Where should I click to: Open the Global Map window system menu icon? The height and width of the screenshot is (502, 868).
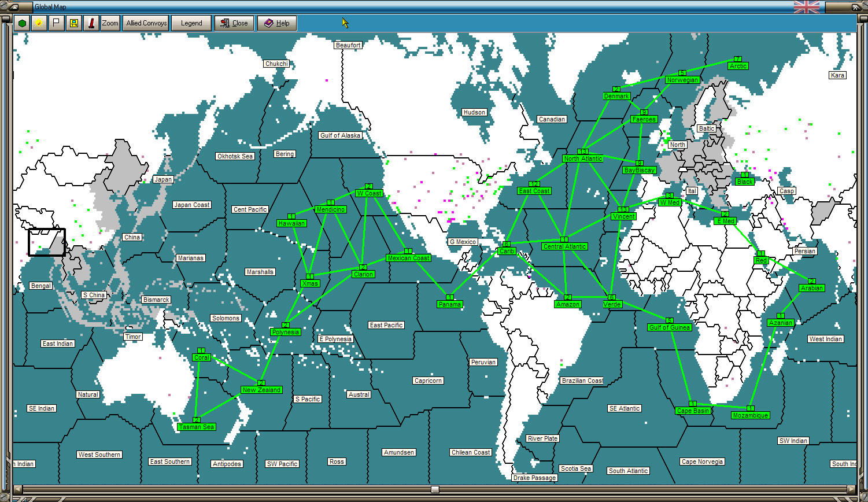tap(13, 6)
